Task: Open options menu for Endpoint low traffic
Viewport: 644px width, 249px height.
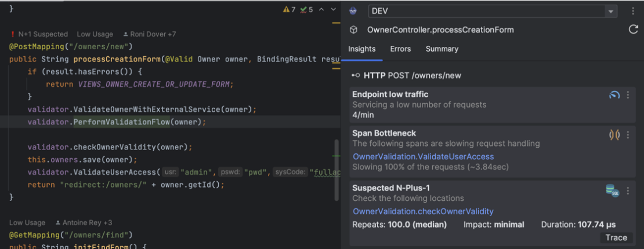Action: click(x=628, y=95)
